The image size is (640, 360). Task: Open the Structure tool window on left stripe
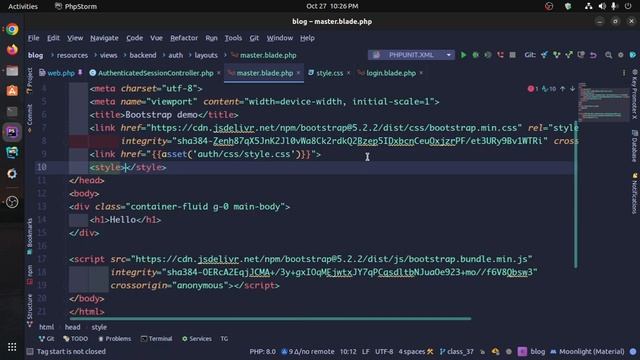click(x=29, y=311)
